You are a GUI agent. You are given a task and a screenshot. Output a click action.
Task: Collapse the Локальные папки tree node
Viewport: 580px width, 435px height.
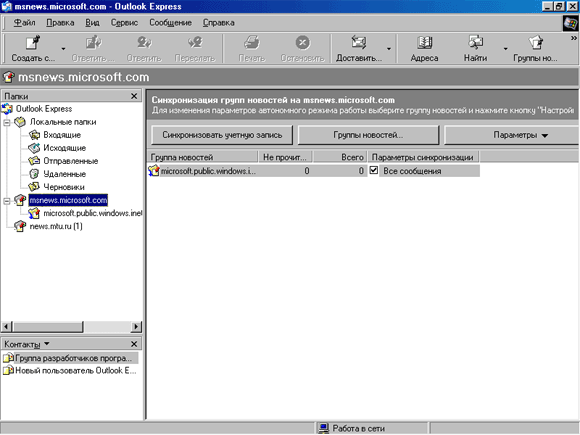point(7,122)
